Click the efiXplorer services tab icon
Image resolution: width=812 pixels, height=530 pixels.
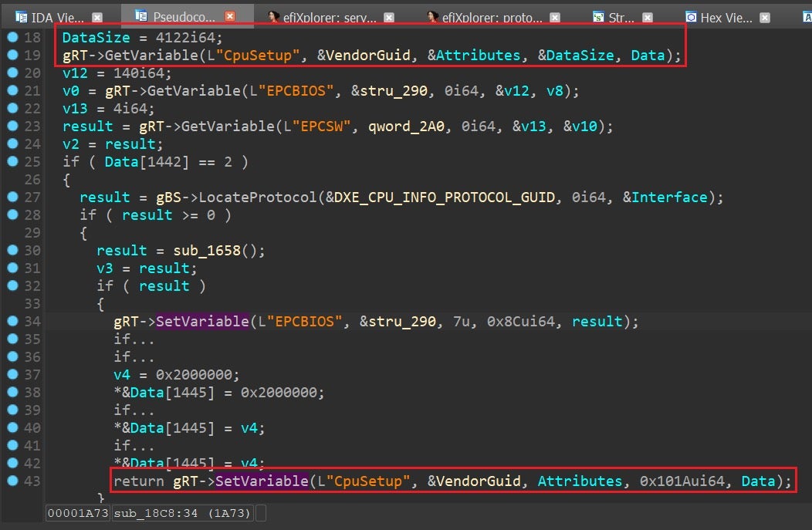coord(273,16)
